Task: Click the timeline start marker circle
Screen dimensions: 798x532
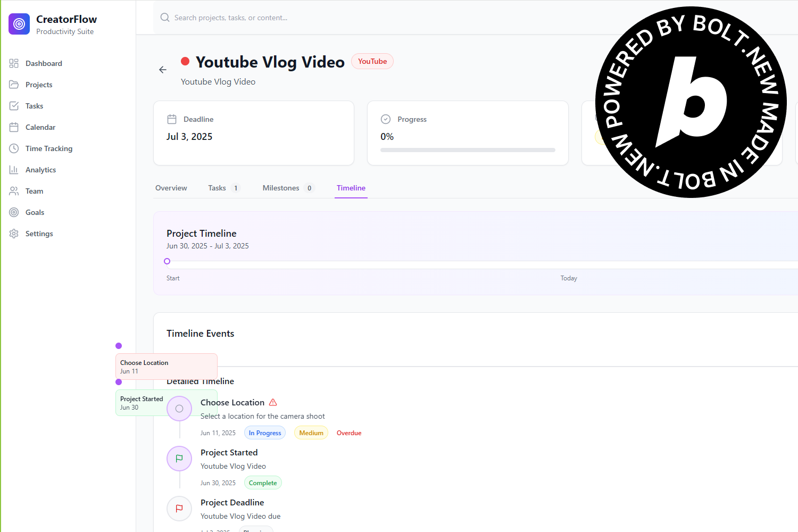Action: [x=167, y=261]
